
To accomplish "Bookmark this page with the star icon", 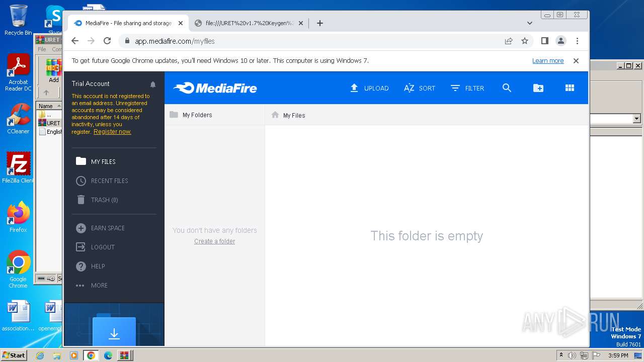I will tap(525, 41).
